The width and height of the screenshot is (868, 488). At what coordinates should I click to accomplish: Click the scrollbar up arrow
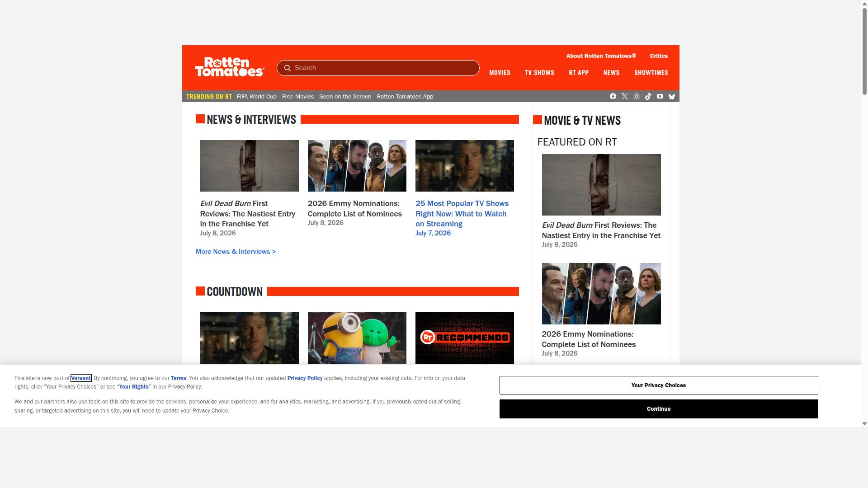click(864, 3)
